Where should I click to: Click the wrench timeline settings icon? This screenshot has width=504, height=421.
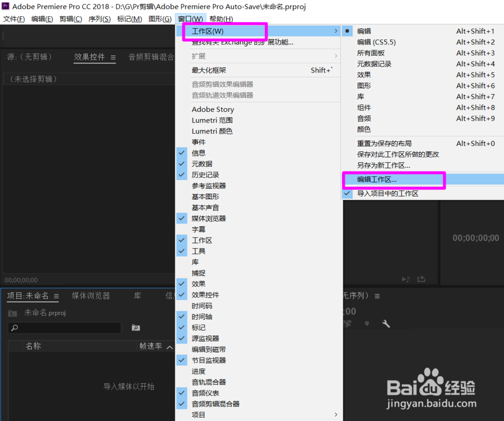coord(386,324)
